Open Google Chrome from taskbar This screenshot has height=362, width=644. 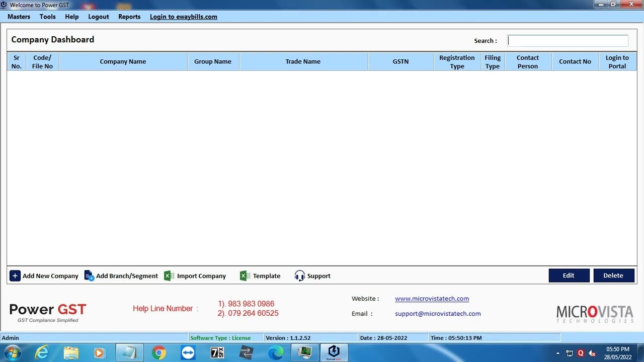tap(158, 353)
